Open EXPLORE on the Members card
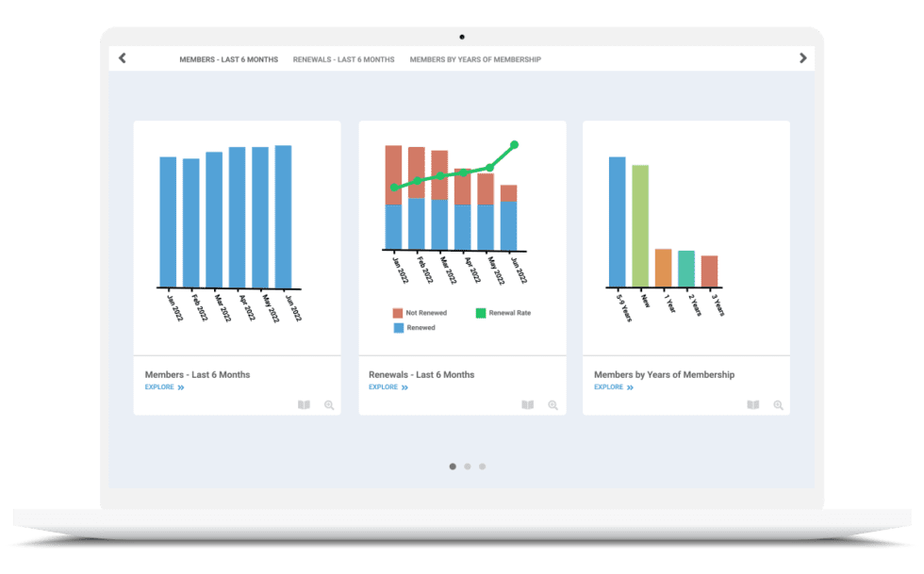Image resolution: width=924 pixels, height=574 pixels. click(x=157, y=386)
